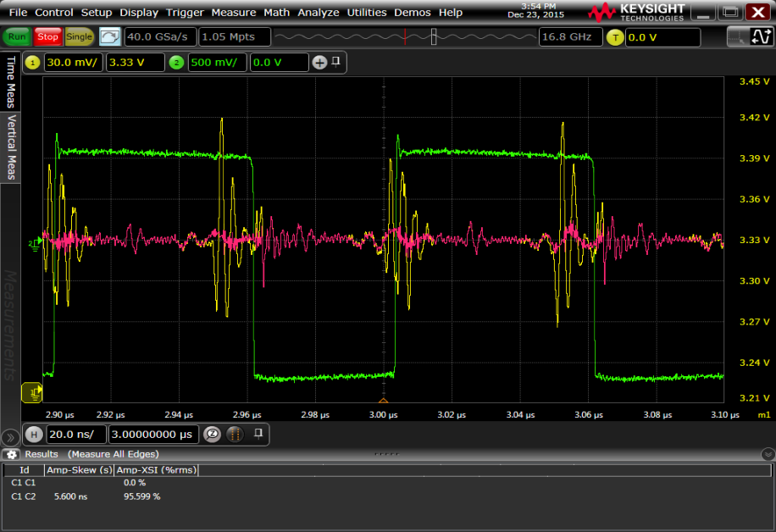776x532 pixels.
Task: Click the 16.8 GHz bandwidth field
Action: pos(571,36)
